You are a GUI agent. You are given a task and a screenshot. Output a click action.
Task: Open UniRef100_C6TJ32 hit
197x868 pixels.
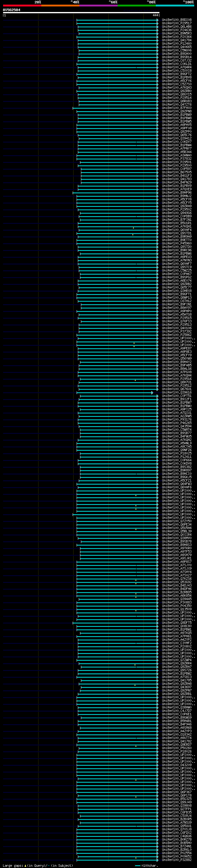point(176,60)
